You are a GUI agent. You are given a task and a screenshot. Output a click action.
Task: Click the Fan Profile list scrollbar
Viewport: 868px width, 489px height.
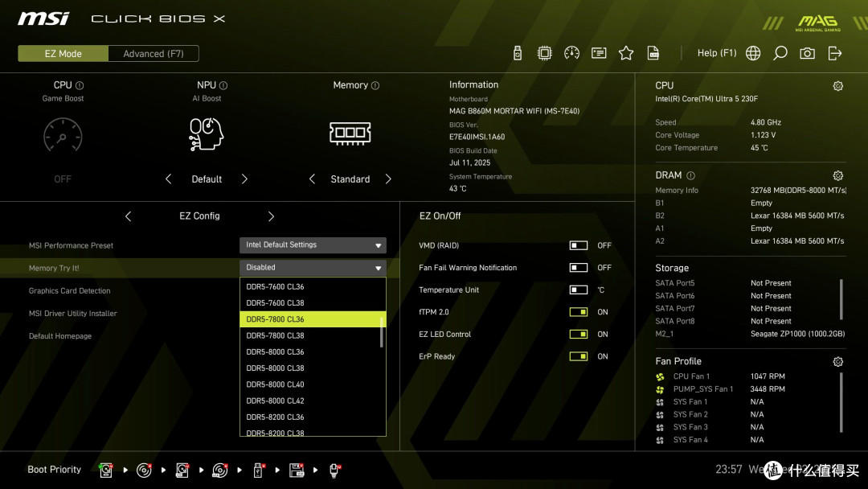[841, 403]
